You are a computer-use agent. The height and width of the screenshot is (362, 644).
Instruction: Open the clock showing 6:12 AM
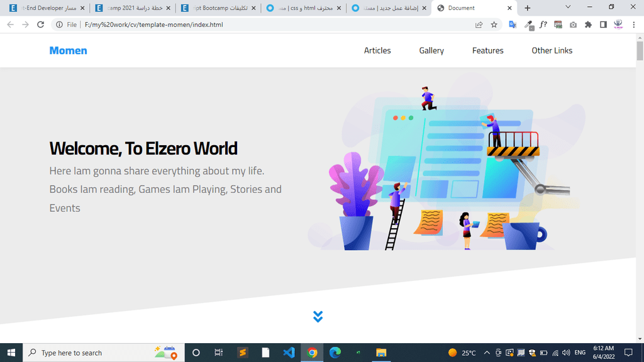tap(603, 353)
